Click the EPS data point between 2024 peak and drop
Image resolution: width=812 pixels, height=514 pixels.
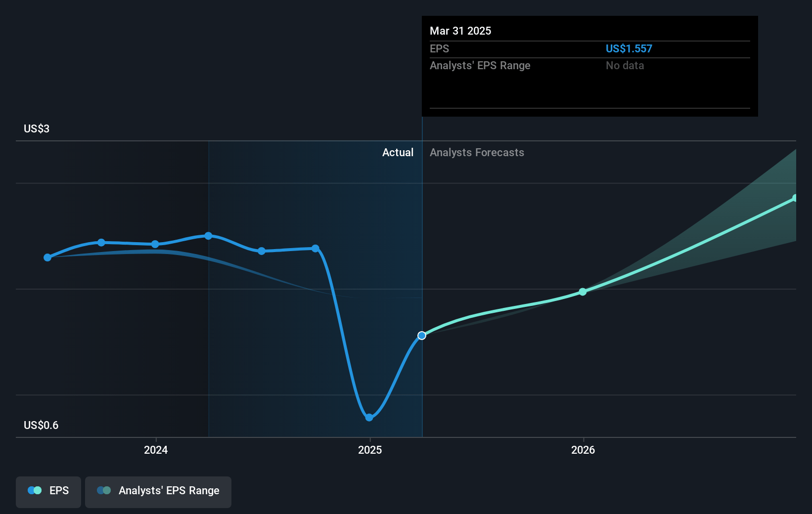[262, 251]
